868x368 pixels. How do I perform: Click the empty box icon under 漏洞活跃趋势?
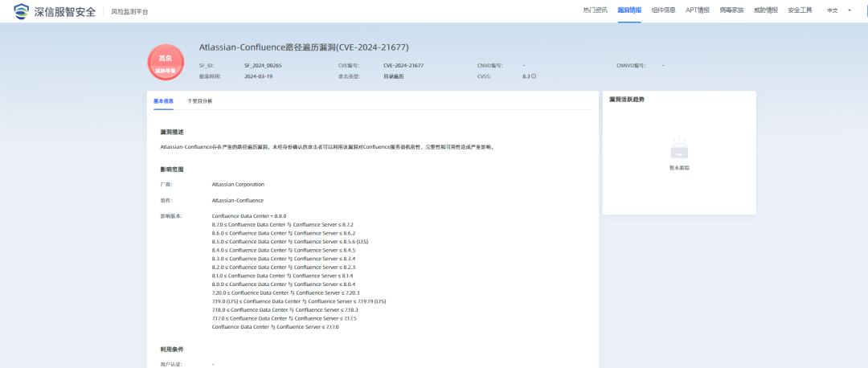(x=679, y=149)
